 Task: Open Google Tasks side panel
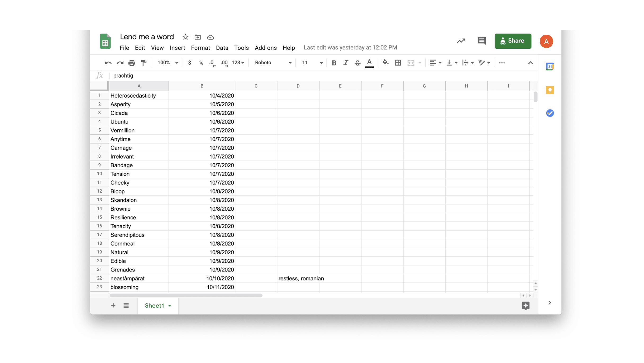[550, 113]
